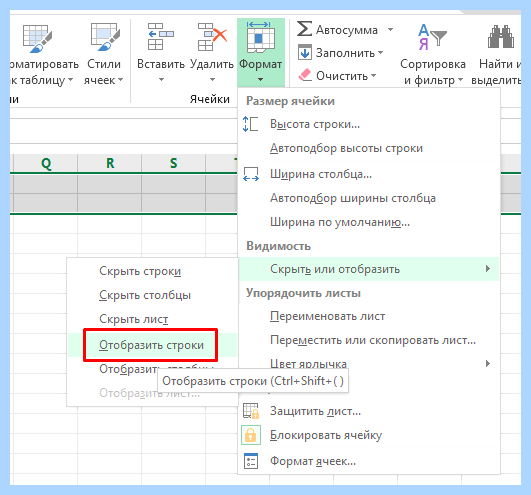This screenshot has height=495, width=531.
Task: Select column S header
Action: tap(173, 163)
